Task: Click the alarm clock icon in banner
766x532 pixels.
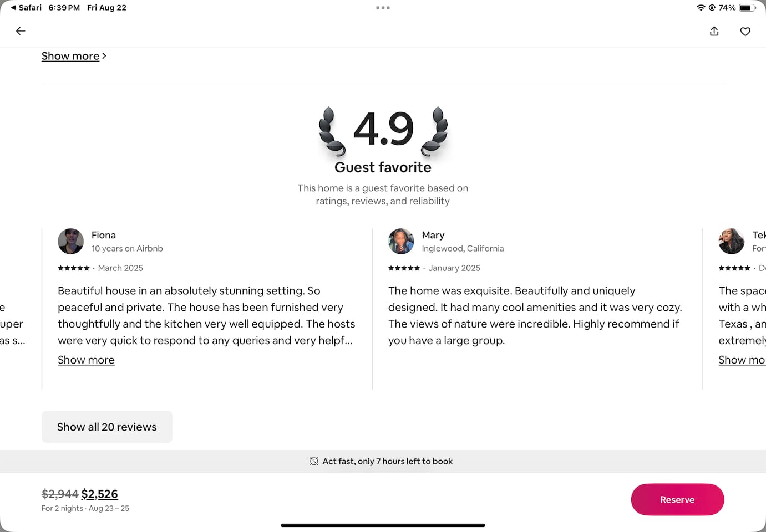Action: 314,461
